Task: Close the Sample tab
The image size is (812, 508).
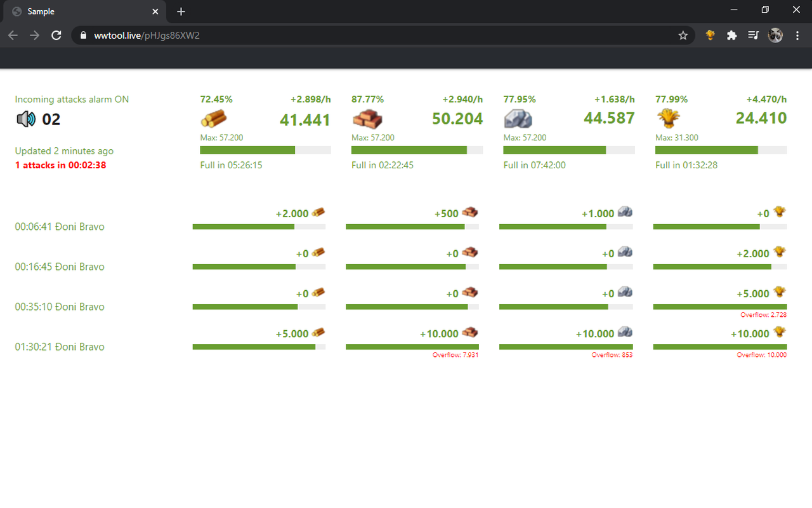Action: (155, 11)
